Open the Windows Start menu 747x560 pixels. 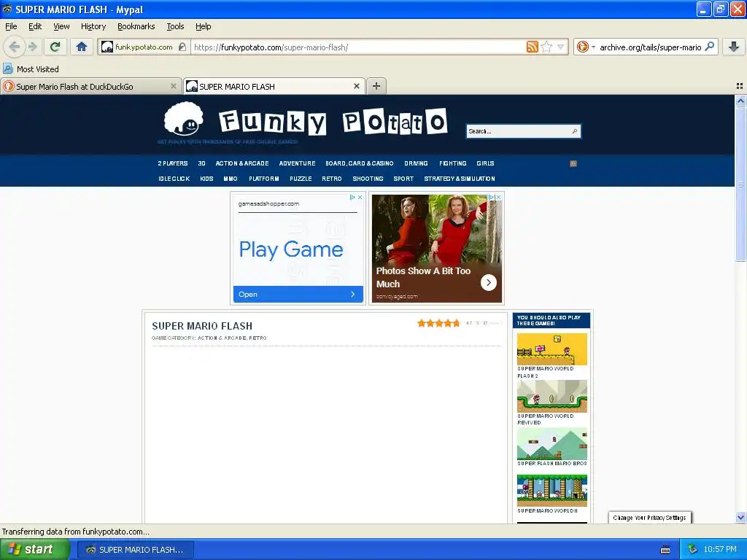[34, 550]
